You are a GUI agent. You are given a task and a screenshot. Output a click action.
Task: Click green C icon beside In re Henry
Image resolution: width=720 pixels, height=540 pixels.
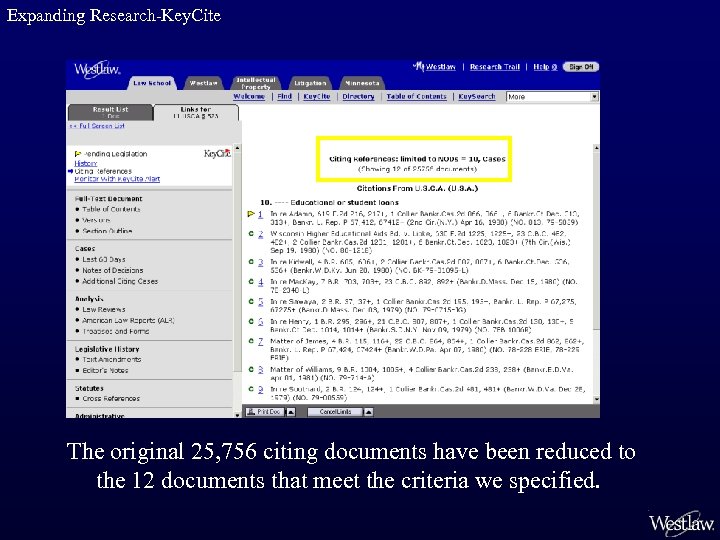coord(251,321)
